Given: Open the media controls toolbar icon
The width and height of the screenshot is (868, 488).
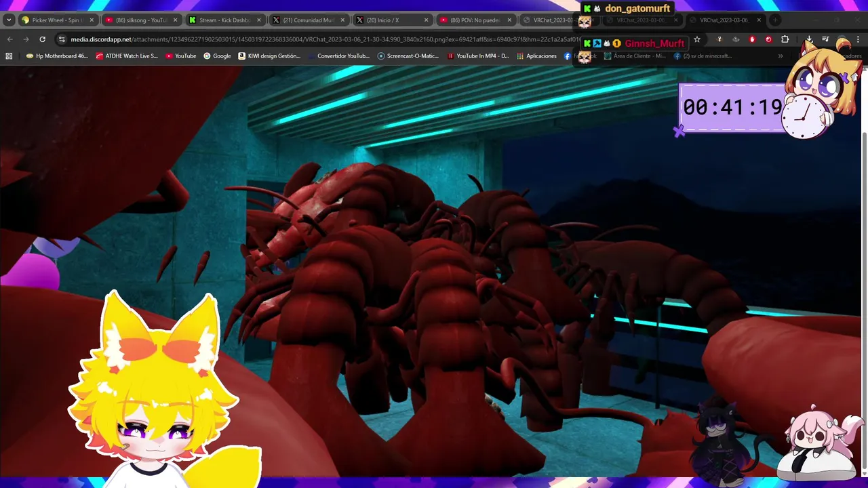Looking at the screenshot, I should (x=825, y=39).
